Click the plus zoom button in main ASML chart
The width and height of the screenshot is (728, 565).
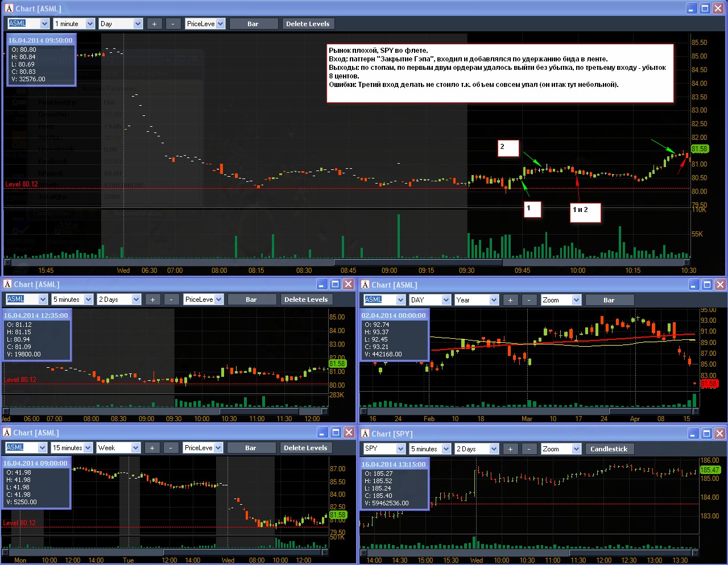(x=154, y=24)
